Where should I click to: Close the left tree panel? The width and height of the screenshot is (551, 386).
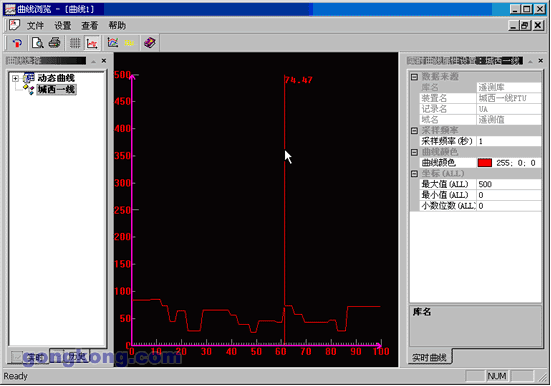click(104, 61)
